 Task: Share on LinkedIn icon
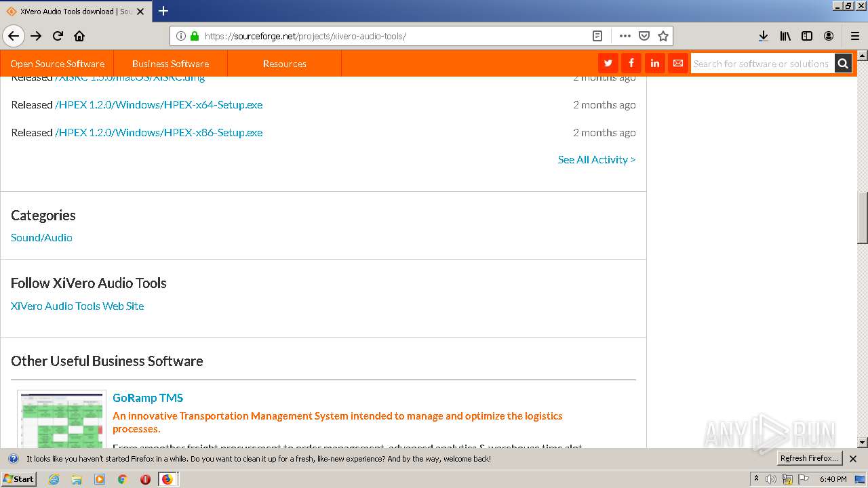[654, 63]
